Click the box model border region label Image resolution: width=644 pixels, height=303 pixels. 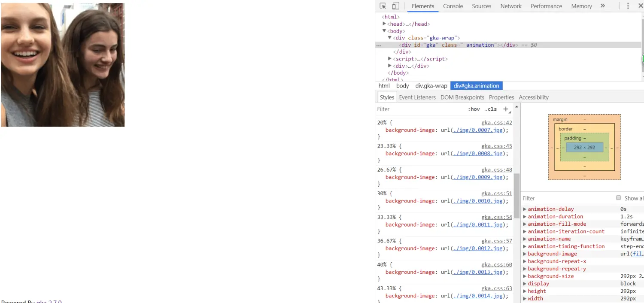tap(565, 129)
